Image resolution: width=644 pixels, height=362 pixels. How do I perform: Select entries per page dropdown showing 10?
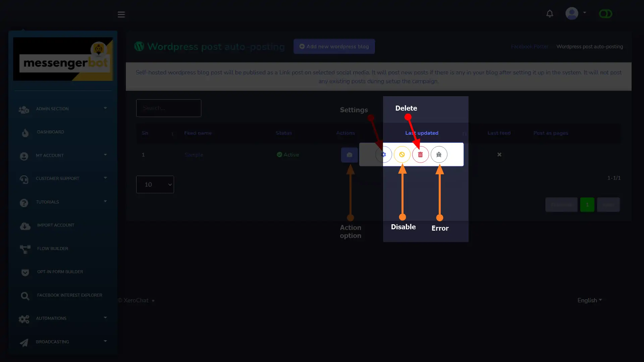pos(155,184)
